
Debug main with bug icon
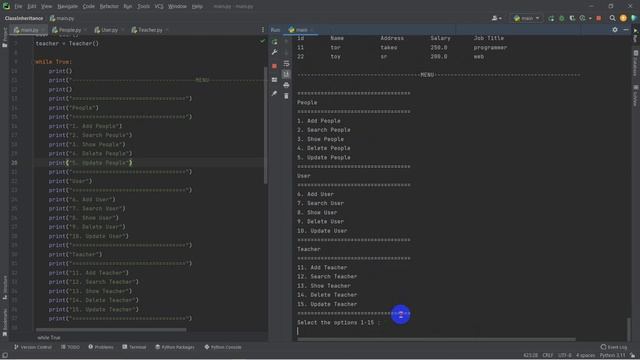pyautogui.click(x=562, y=18)
